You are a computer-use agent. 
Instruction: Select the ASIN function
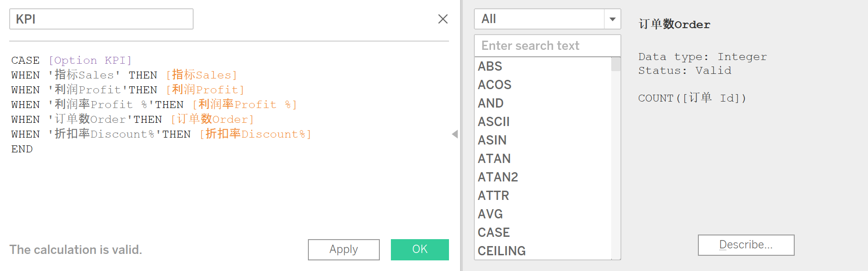(492, 140)
